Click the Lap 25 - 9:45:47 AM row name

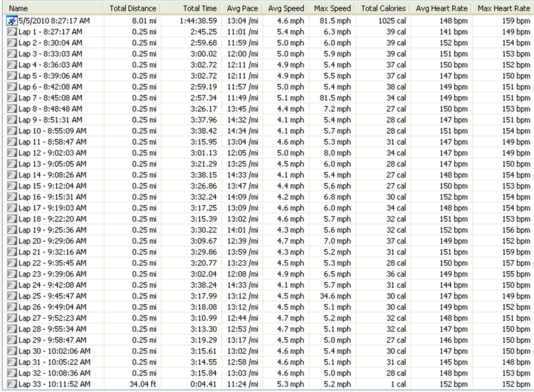(x=52, y=296)
